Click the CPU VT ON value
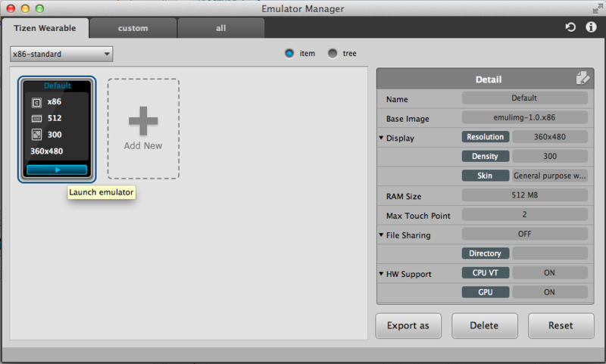 click(x=550, y=273)
